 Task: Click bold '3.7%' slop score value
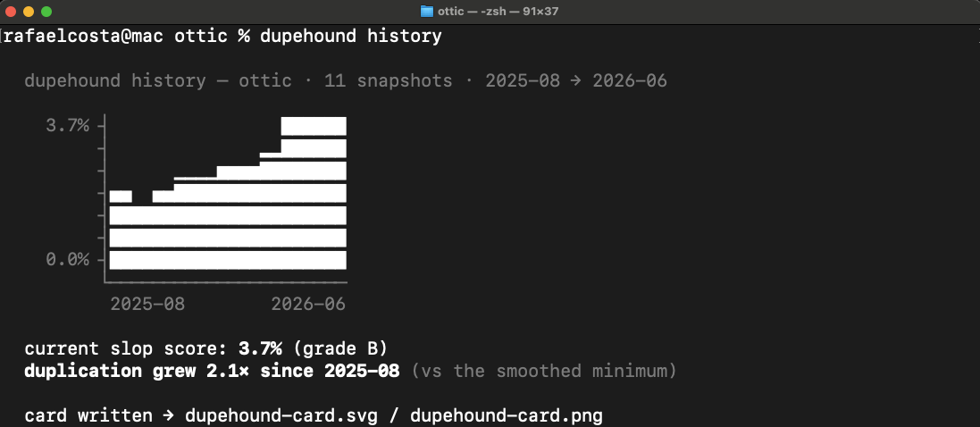260,349
